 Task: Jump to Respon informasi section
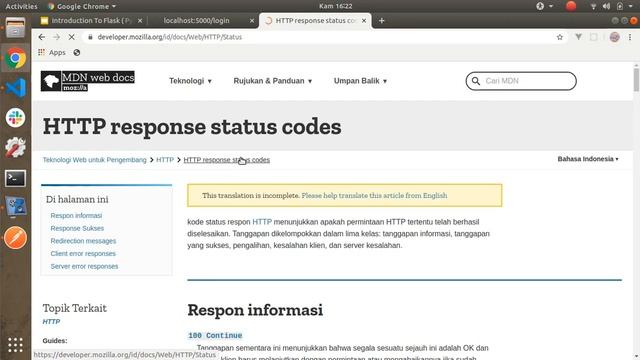pyautogui.click(x=76, y=216)
